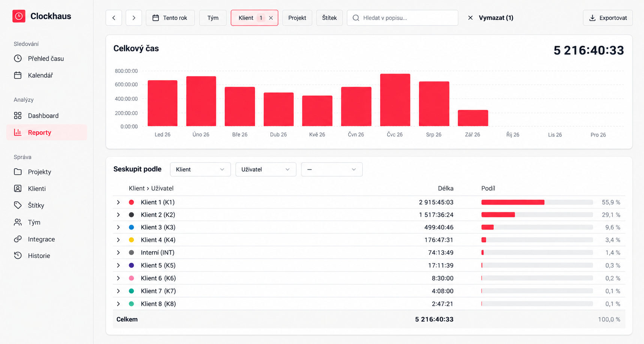
Task: Open first grouping dropdown set to Klient
Action: tap(200, 169)
